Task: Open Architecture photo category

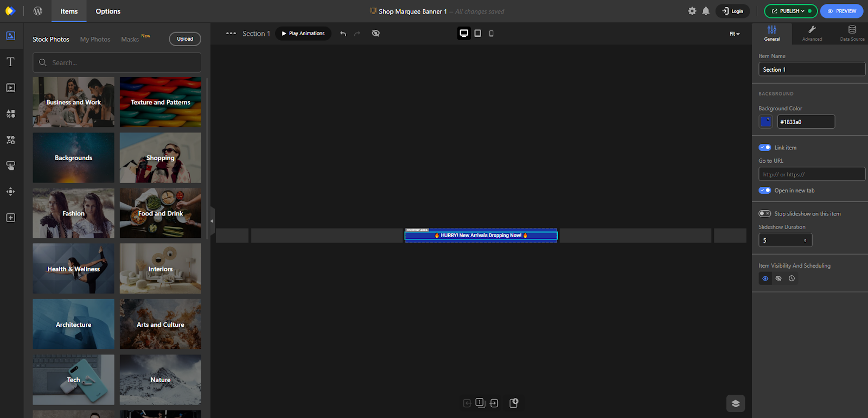Action: pyautogui.click(x=73, y=325)
